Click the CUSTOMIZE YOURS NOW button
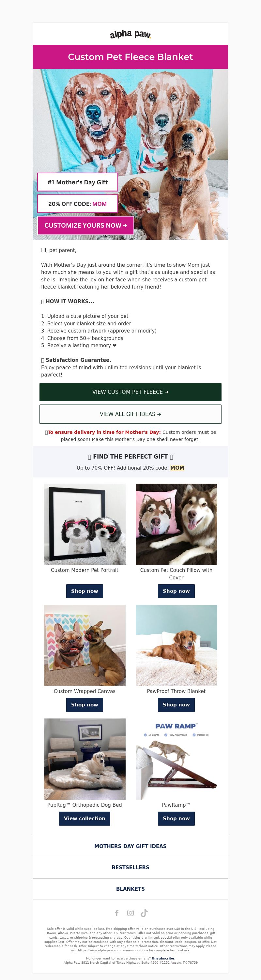Image resolution: width=261 pixels, height=980 pixels. click(x=86, y=225)
